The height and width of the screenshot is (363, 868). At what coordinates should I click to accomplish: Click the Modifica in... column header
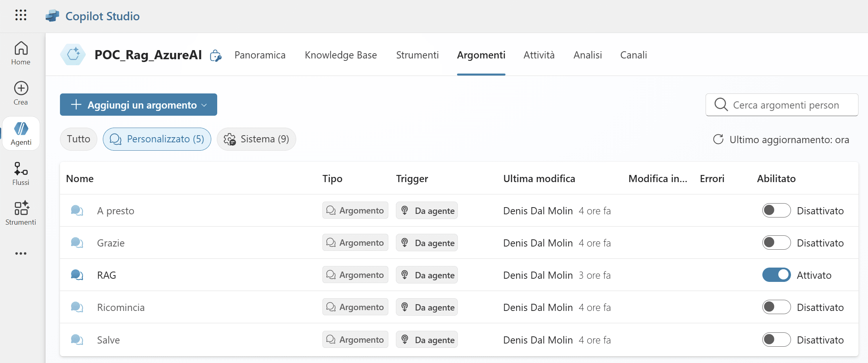(658, 179)
